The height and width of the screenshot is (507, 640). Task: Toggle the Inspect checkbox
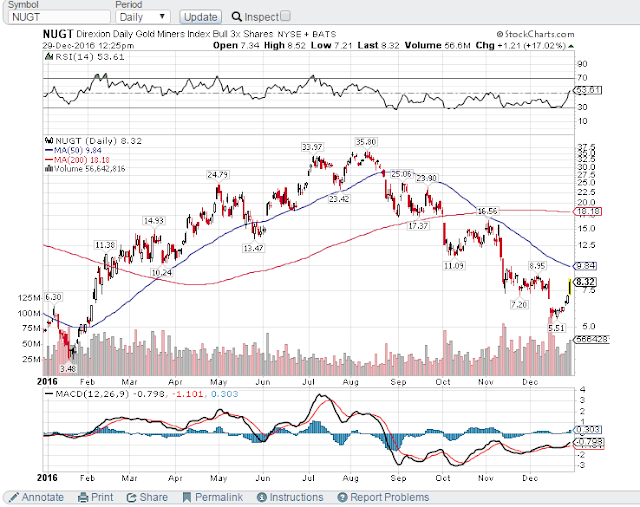[285, 16]
